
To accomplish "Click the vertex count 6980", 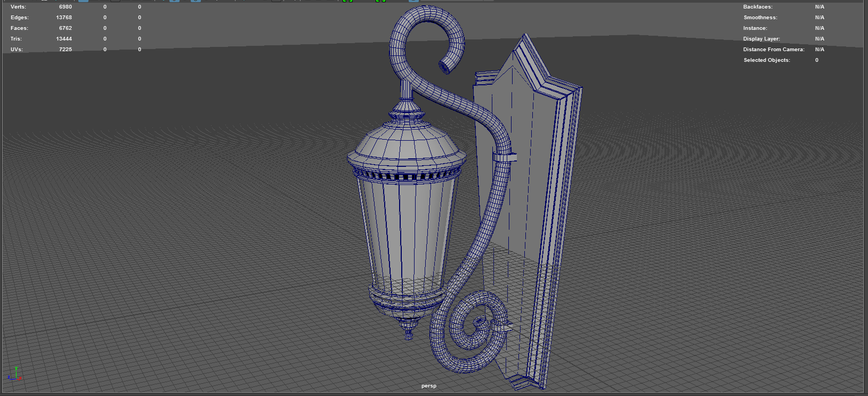I will point(66,7).
